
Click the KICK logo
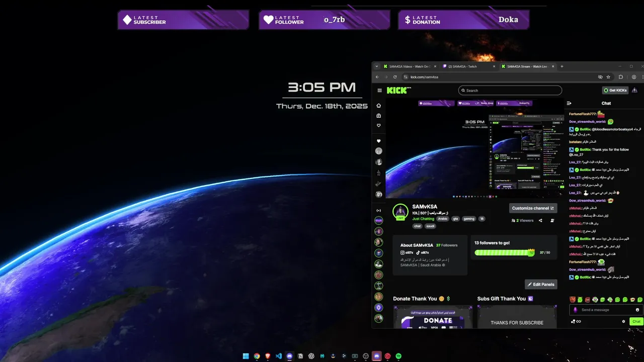click(398, 90)
